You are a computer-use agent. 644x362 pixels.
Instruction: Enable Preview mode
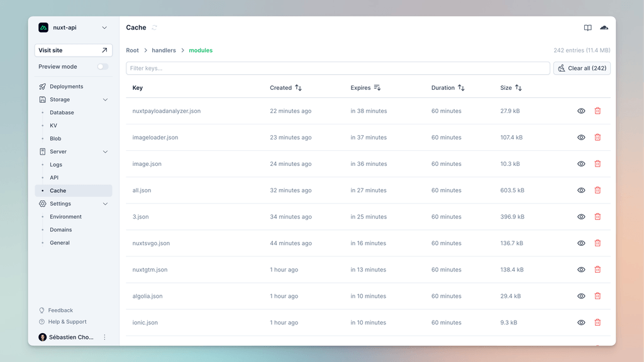tap(103, 66)
